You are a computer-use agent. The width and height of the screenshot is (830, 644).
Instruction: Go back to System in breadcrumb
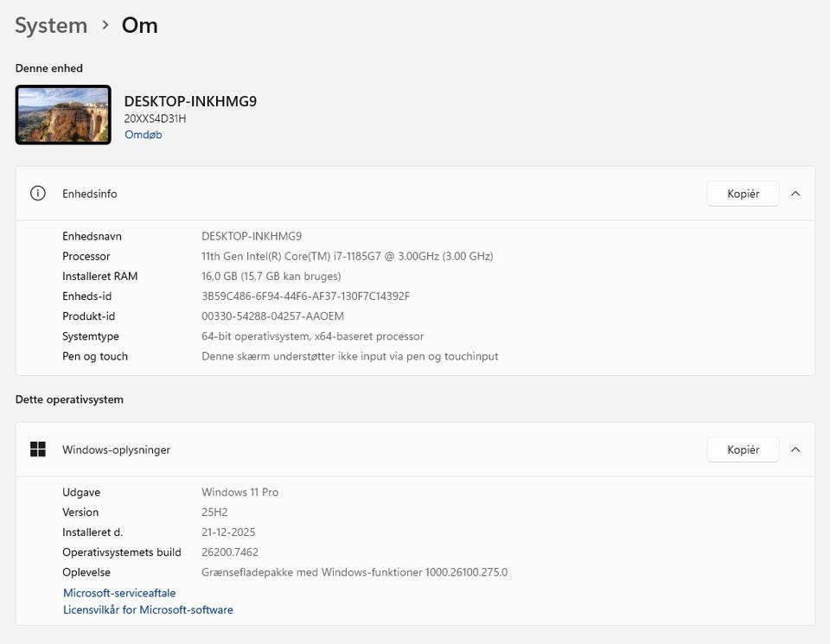pyautogui.click(x=51, y=26)
